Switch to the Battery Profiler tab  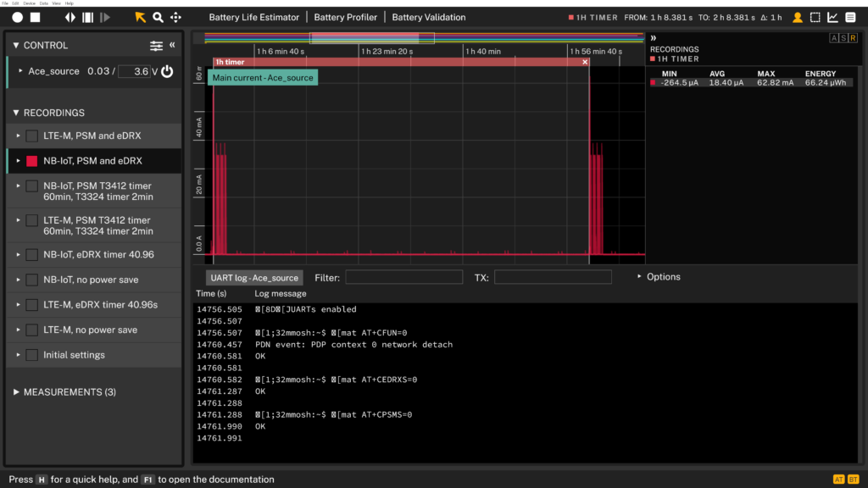345,17
